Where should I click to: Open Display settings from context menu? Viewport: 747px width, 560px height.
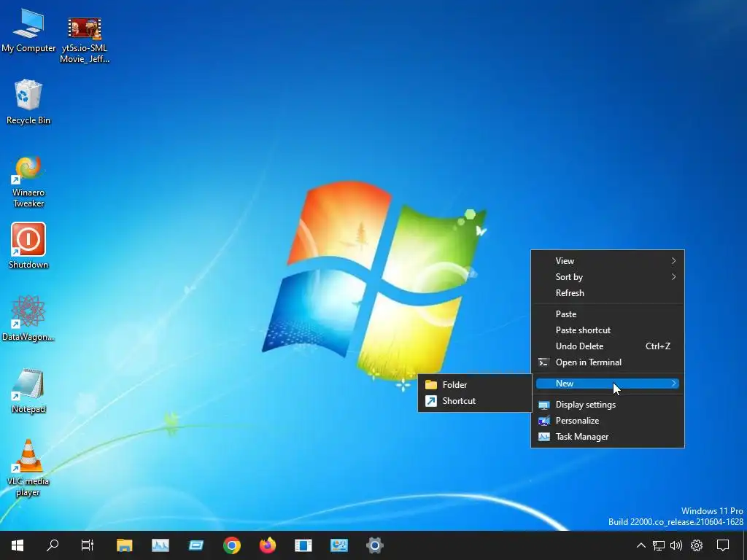[608, 405]
